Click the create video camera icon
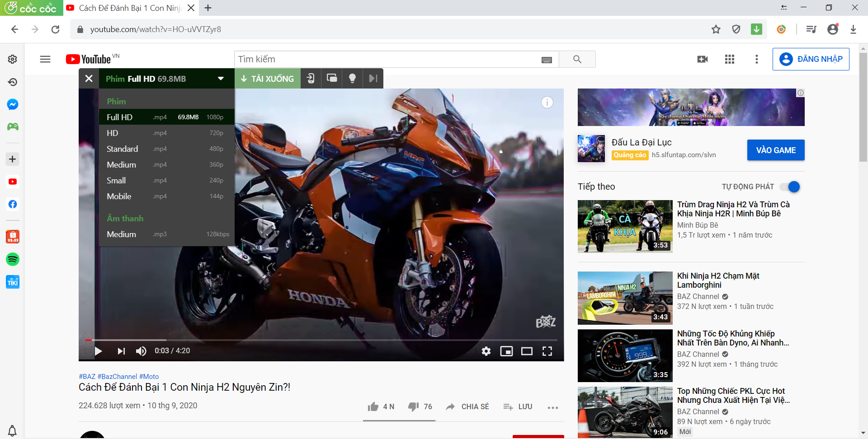The height and width of the screenshot is (439, 868). pos(703,59)
